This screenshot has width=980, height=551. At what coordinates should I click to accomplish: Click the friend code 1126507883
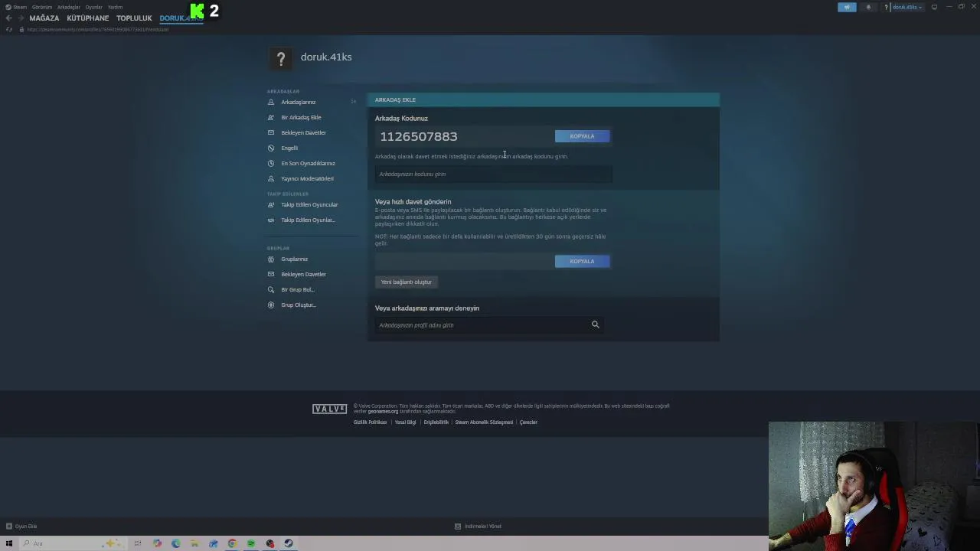click(419, 136)
